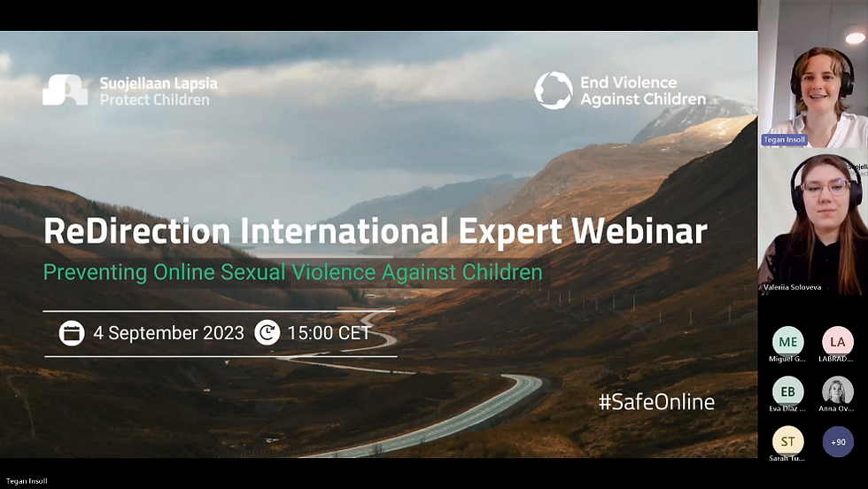Click the 15:00 CET time text
This screenshot has height=489, width=868.
[x=329, y=333]
